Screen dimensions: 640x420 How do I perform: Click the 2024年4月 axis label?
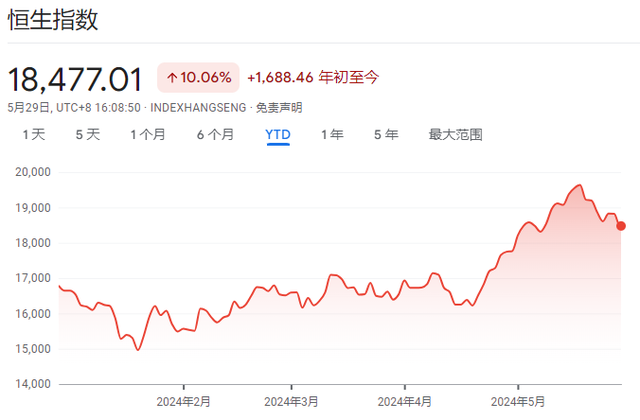(x=404, y=402)
